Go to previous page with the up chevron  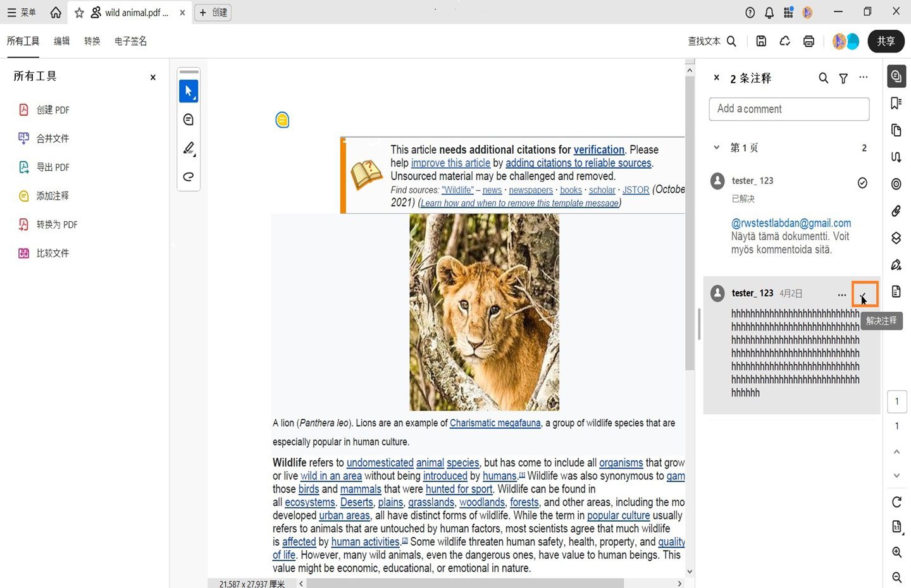pyautogui.click(x=896, y=451)
